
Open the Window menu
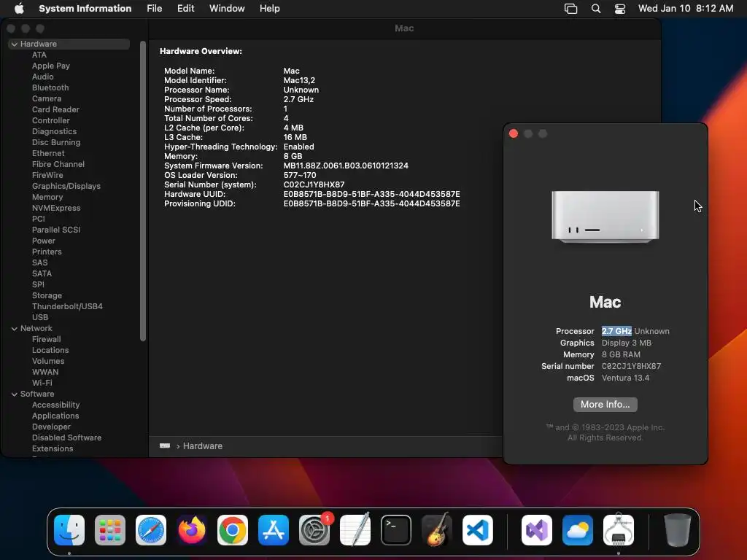(227, 9)
